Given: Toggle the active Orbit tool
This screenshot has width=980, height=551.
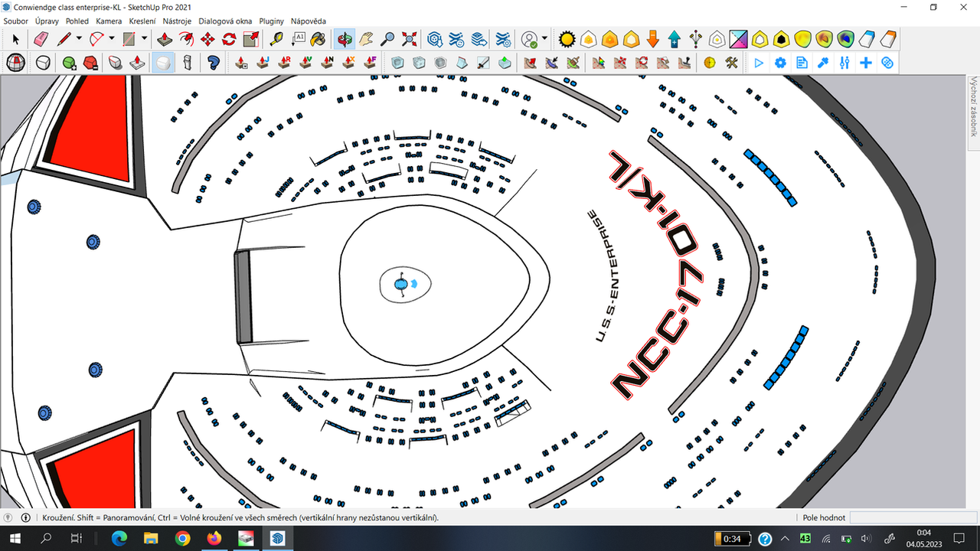Looking at the screenshot, I should (x=345, y=39).
